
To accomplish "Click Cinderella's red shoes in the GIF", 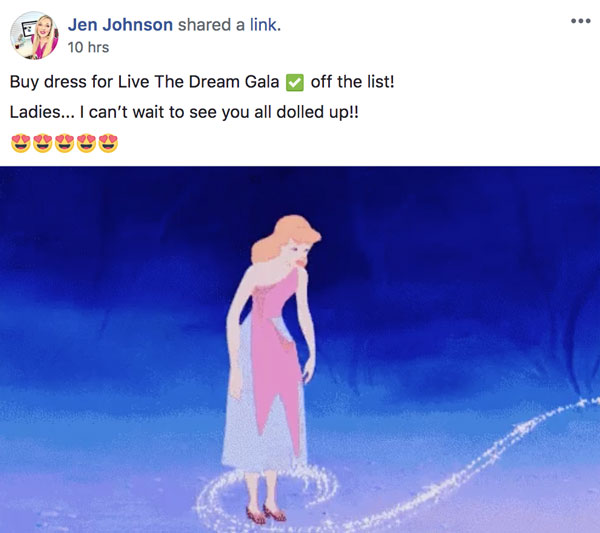I will pyautogui.click(x=266, y=513).
